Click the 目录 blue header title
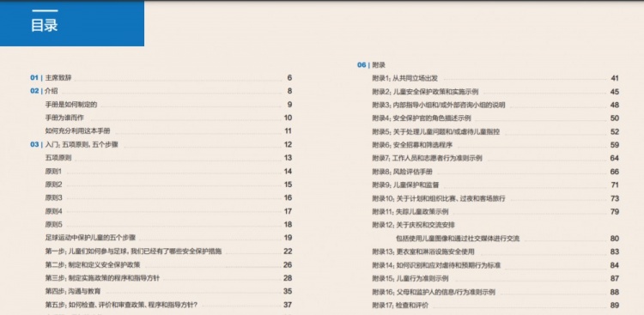 coord(45,25)
